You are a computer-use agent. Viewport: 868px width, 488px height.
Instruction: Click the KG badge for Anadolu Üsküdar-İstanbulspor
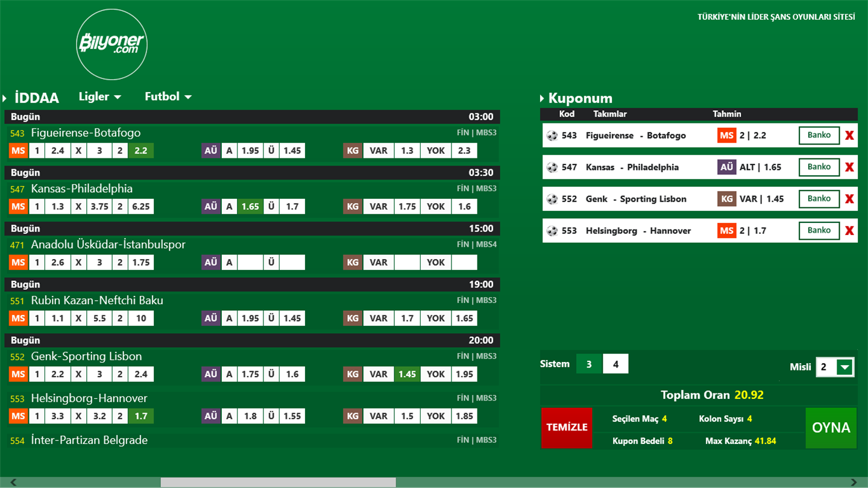click(x=353, y=262)
